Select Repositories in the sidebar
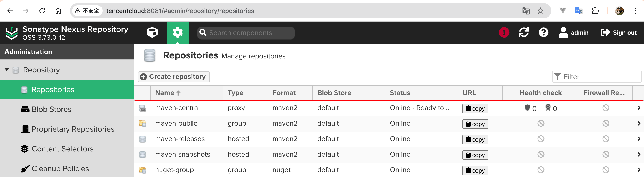 tap(67, 89)
